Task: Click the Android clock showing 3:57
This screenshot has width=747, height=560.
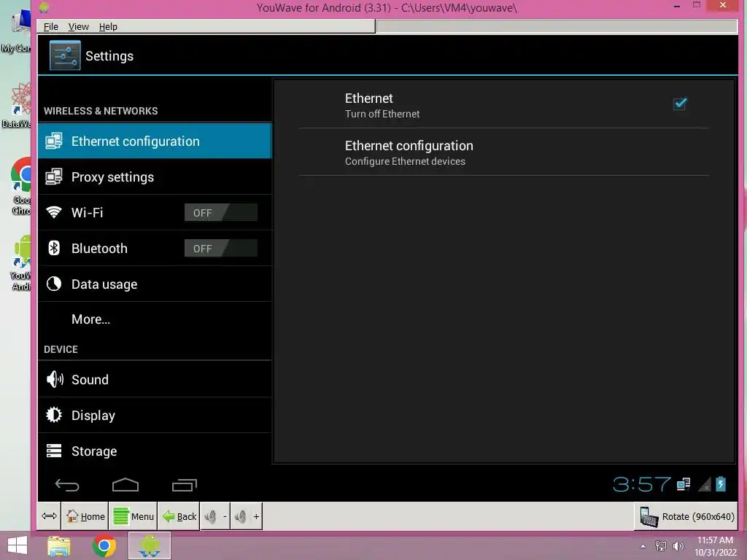Action: click(x=642, y=485)
